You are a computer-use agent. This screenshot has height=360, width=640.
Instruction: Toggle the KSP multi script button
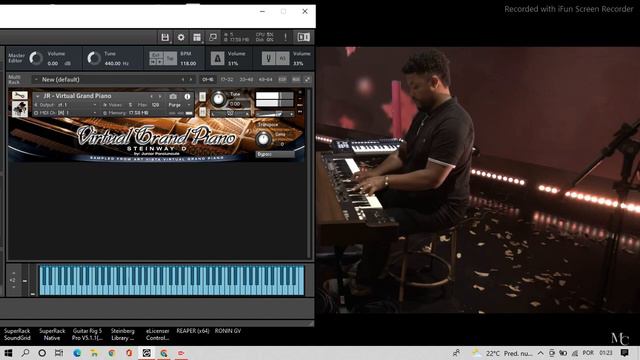coord(282,80)
